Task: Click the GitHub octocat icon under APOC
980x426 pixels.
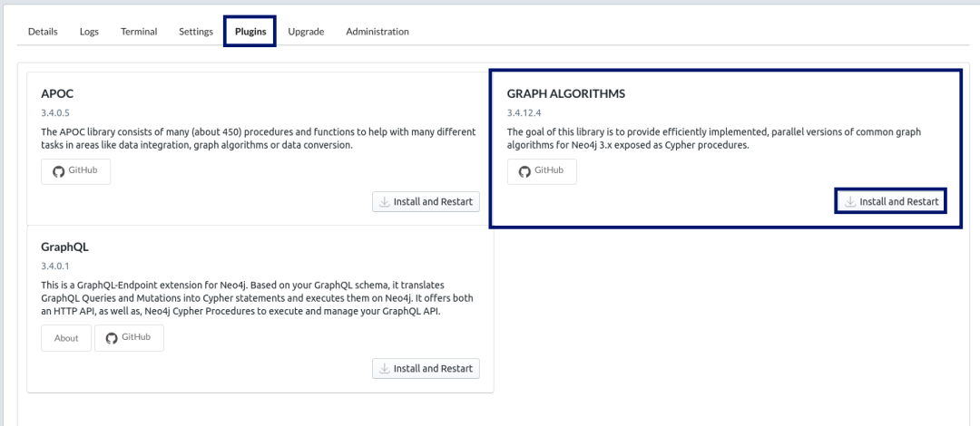Action: coord(58,172)
